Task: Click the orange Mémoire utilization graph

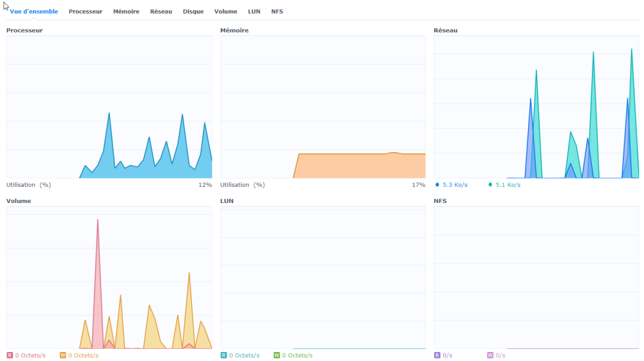Action: (361, 166)
